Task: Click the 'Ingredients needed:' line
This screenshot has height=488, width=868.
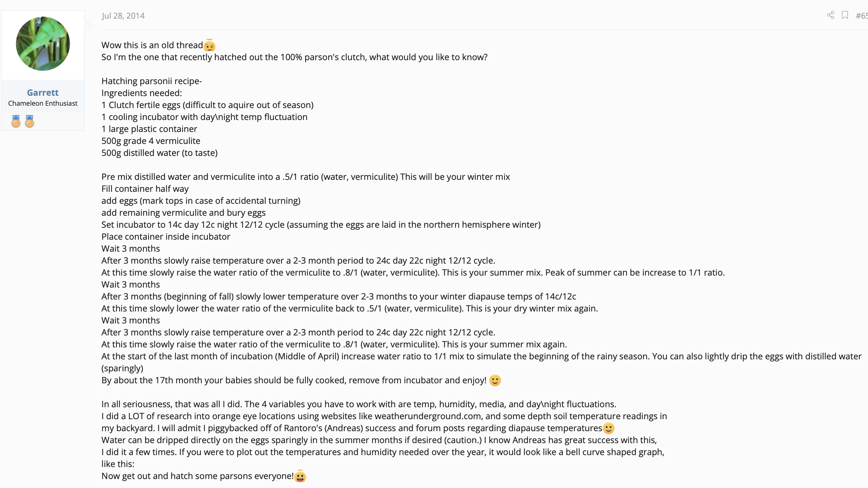Action: pyautogui.click(x=141, y=93)
